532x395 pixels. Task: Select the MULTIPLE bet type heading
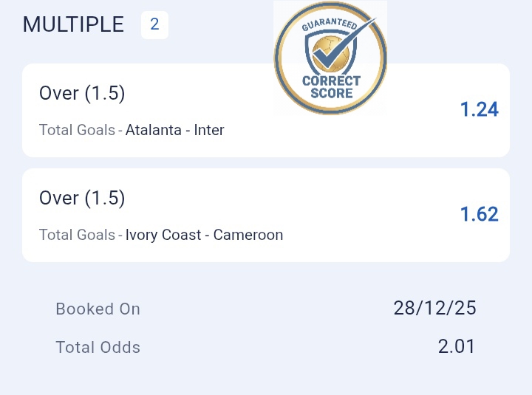[x=73, y=24]
